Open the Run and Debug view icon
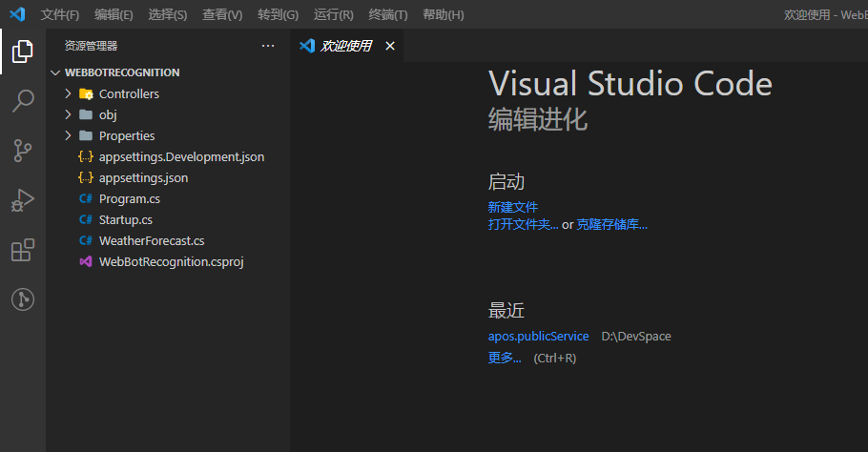 tap(23, 200)
